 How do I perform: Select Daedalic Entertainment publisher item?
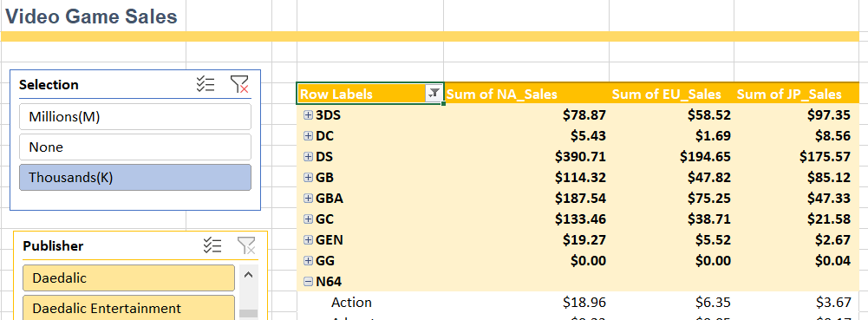(128, 308)
